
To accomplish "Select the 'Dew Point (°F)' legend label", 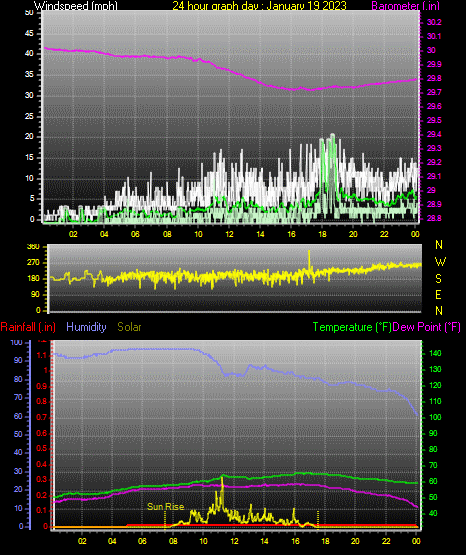I will 427,327.
